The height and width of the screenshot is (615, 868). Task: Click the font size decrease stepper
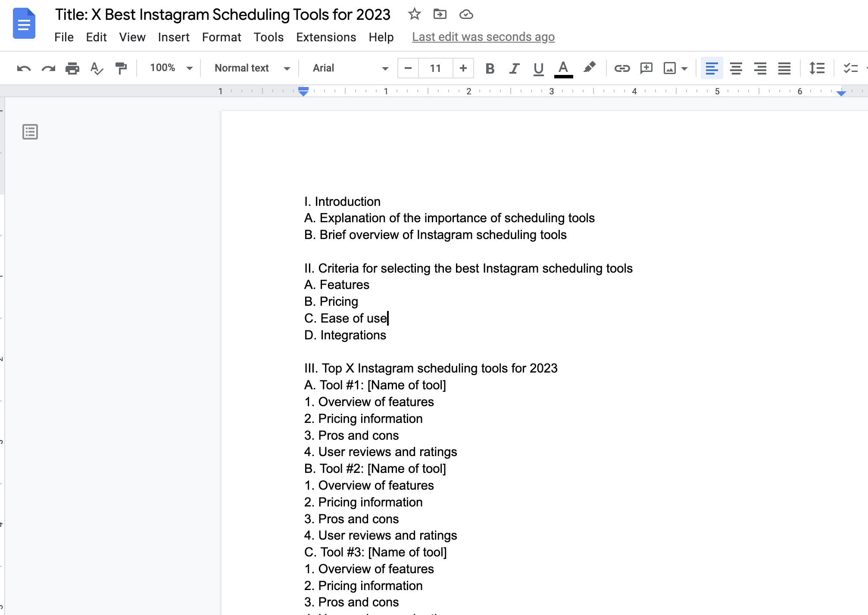407,68
